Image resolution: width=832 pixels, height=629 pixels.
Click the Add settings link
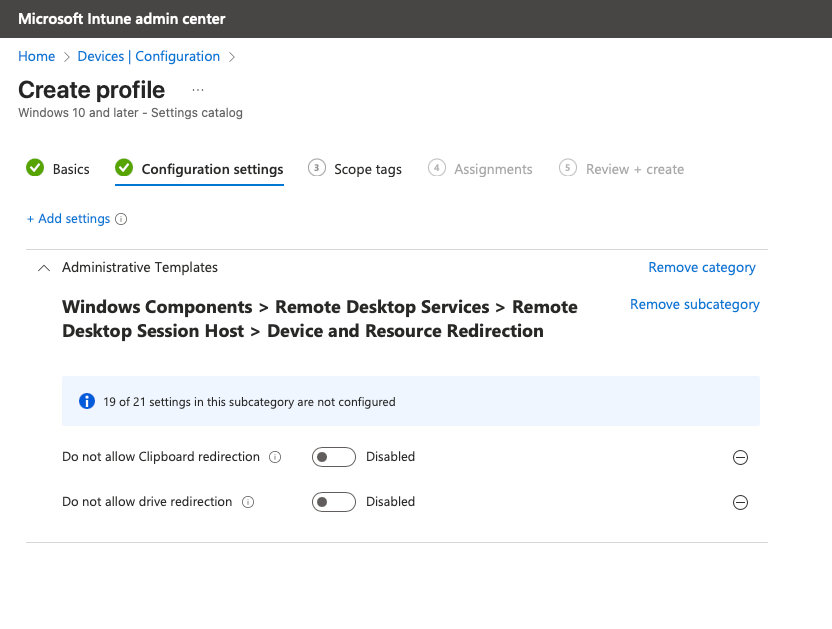point(68,219)
